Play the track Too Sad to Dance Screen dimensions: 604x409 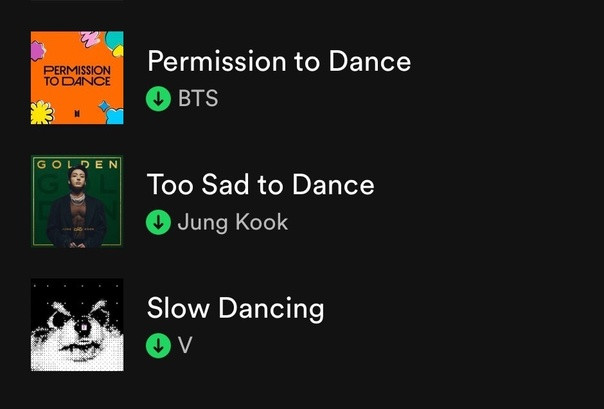point(261,185)
